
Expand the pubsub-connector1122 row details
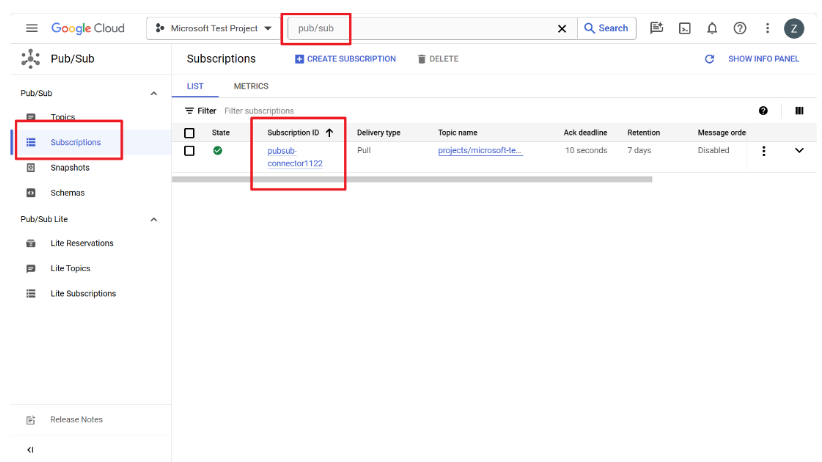pyautogui.click(x=799, y=151)
